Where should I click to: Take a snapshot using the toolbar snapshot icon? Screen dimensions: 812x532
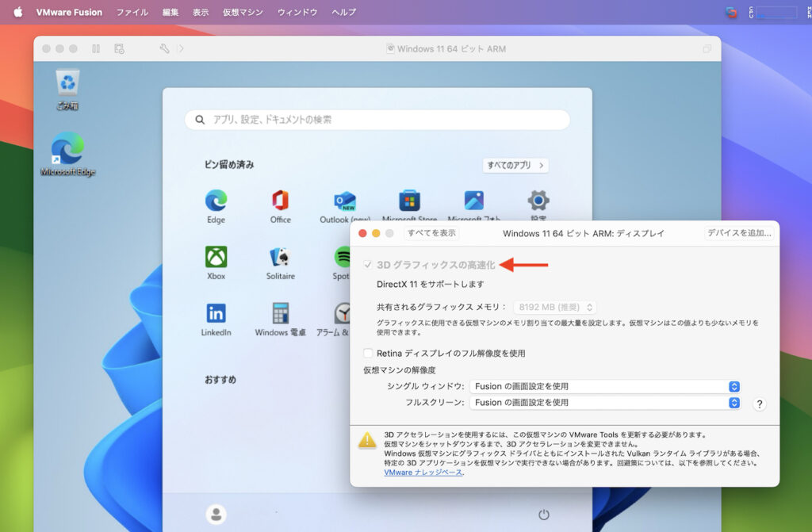[120, 48]
